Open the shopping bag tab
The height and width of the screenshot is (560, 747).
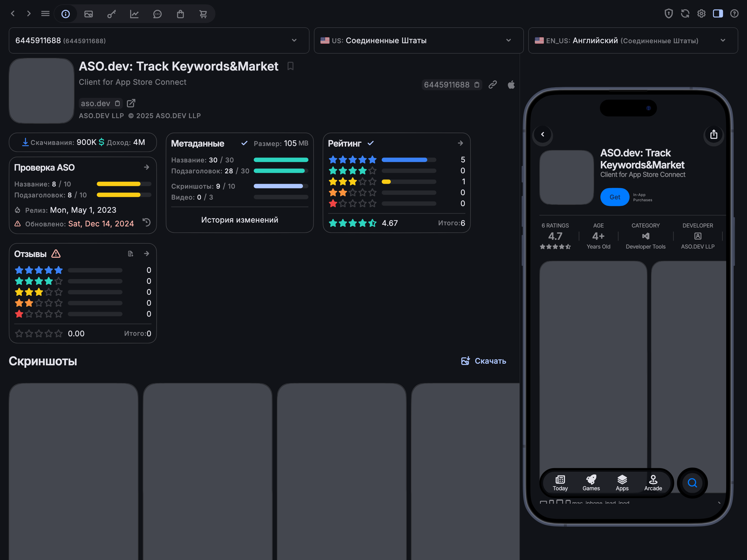click(x=180, y=14)
